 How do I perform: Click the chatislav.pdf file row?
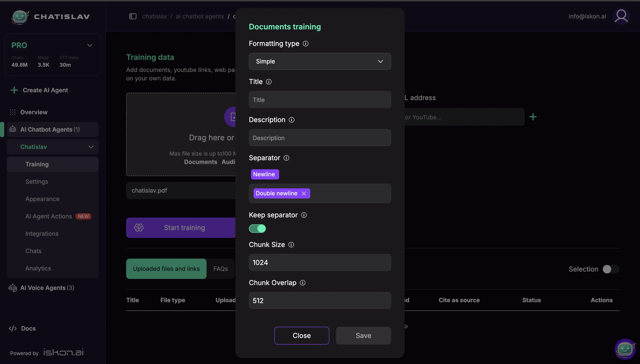(181, 190)
